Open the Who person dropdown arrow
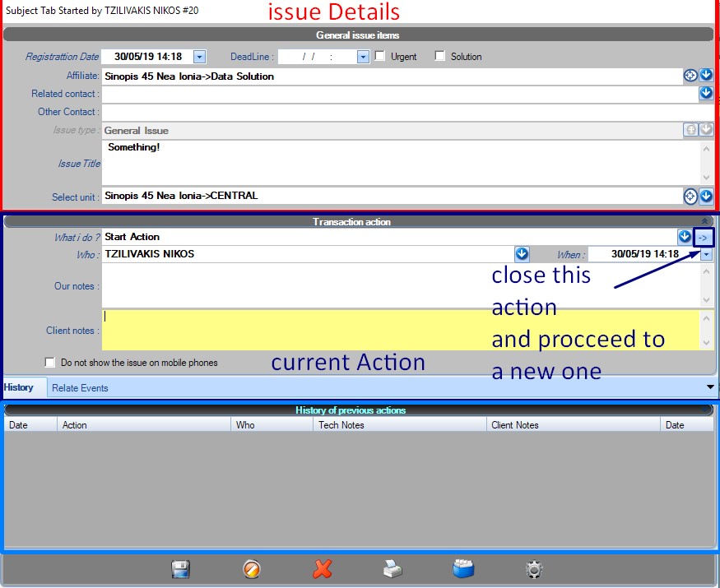Image resolution: width=720 pixels, height=588 pixels. (522, 254)
